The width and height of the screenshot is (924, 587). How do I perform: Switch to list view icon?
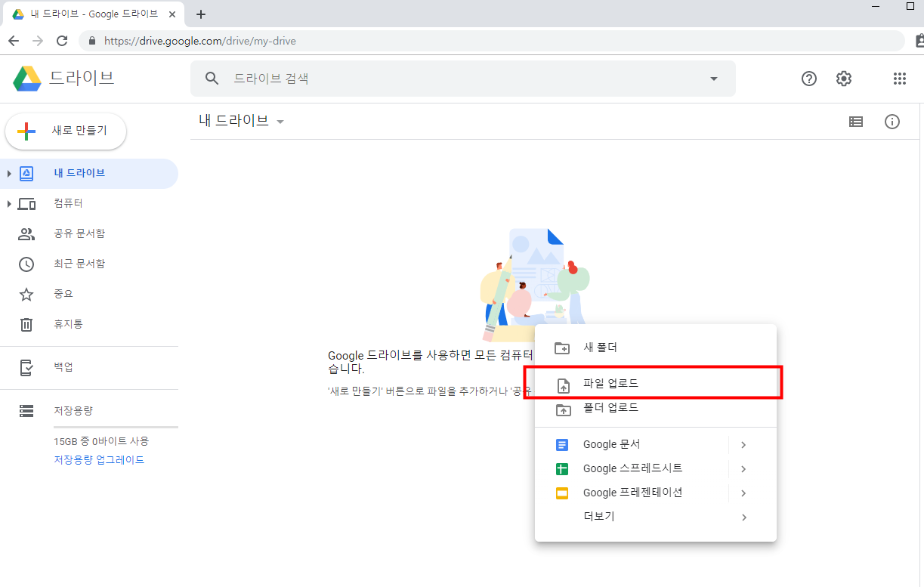point(856,122)
